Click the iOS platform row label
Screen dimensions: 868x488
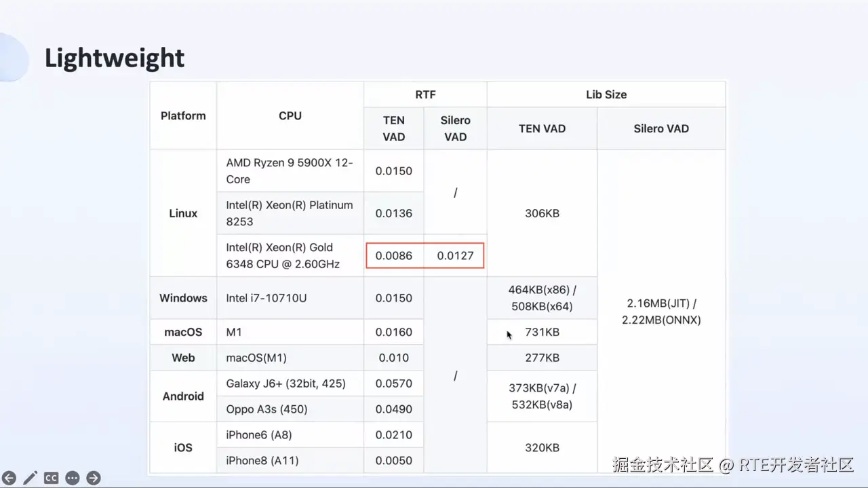183,448
